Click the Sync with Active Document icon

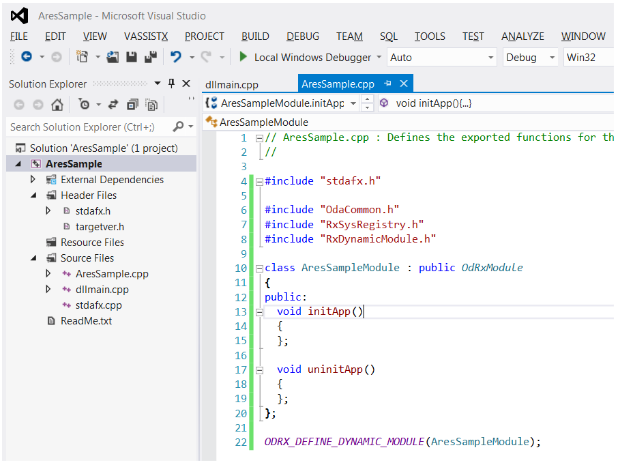point(113,104)
